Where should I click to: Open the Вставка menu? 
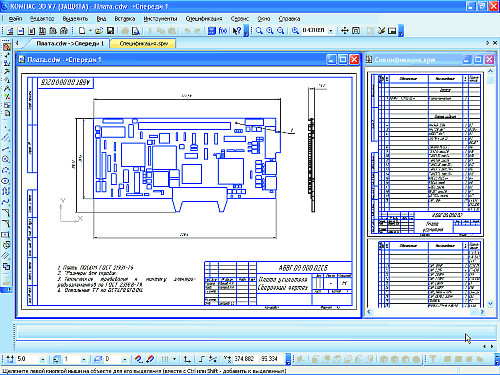click(125, 19)
